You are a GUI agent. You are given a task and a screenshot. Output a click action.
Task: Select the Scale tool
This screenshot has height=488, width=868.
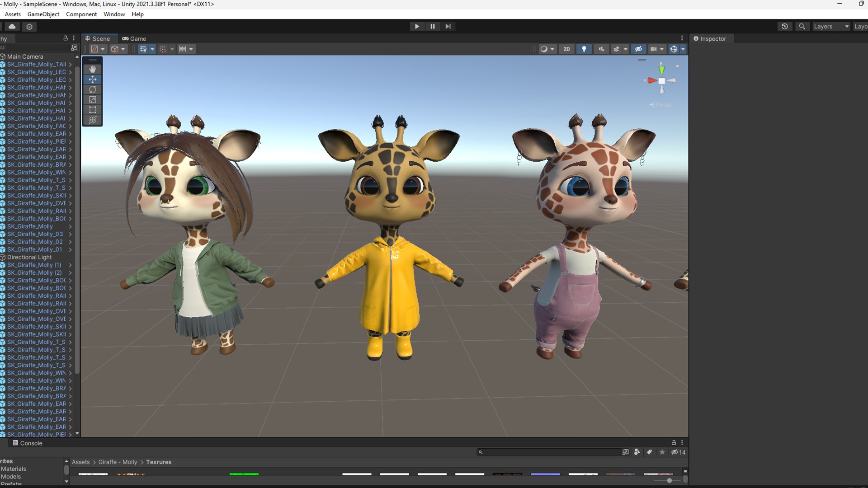pos(92,99)
